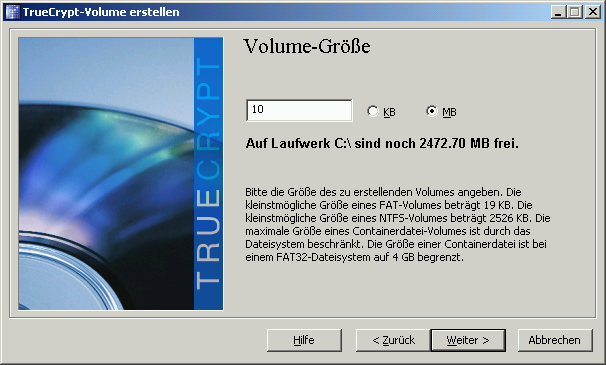The width and height of the screenshot is (606, 365).
Task: Click the free space on Laufwerk C text
Action: click(382, 144)
